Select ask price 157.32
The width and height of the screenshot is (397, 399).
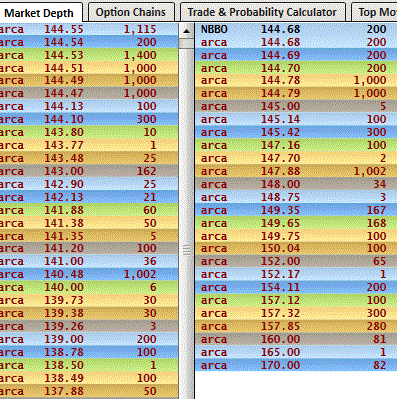click(x=280, y=313)
